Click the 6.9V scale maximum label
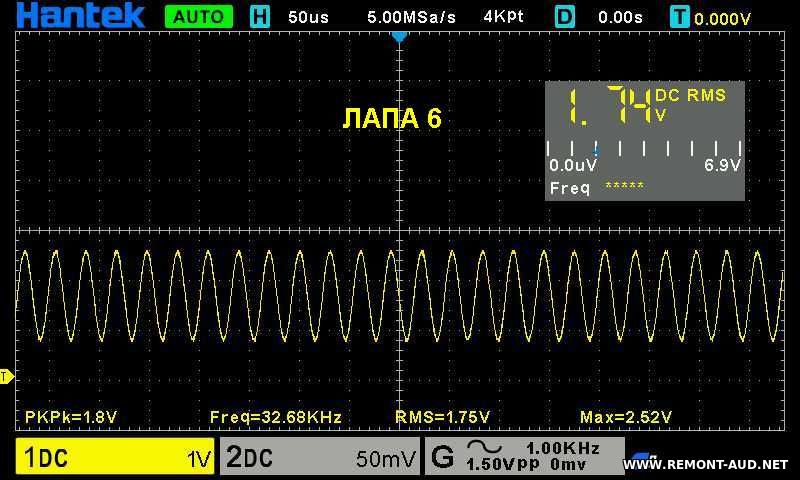Screen dimensions: 800x480 pyautogui.click(x=722, y=165)
